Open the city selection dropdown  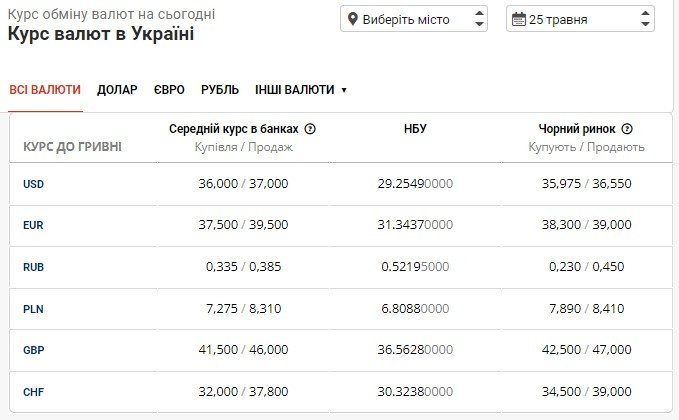click(x=414, y=19)
